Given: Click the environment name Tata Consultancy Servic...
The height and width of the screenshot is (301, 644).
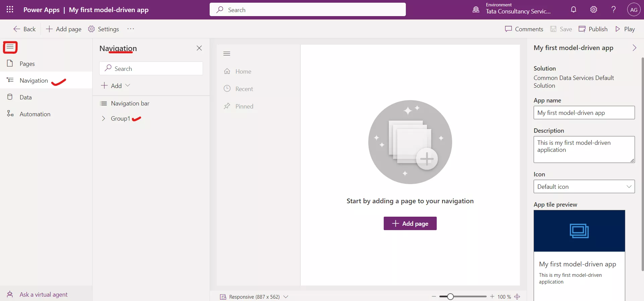Looking at the screenshot, I should coord(518,11).
